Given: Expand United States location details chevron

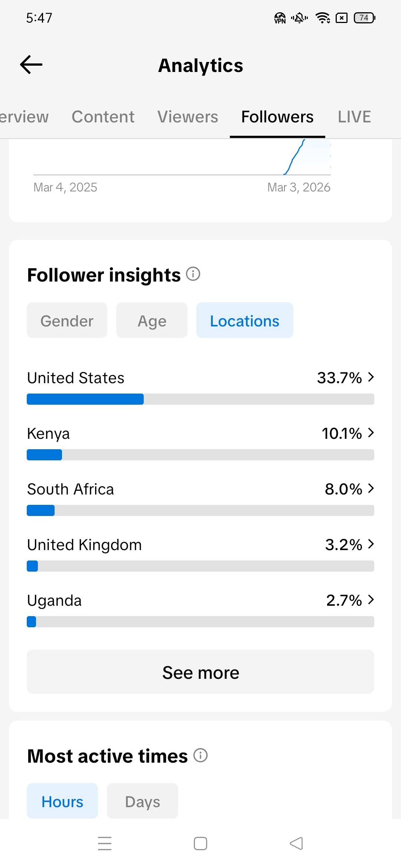Looking at the screenshot, I should pos(371,377).
